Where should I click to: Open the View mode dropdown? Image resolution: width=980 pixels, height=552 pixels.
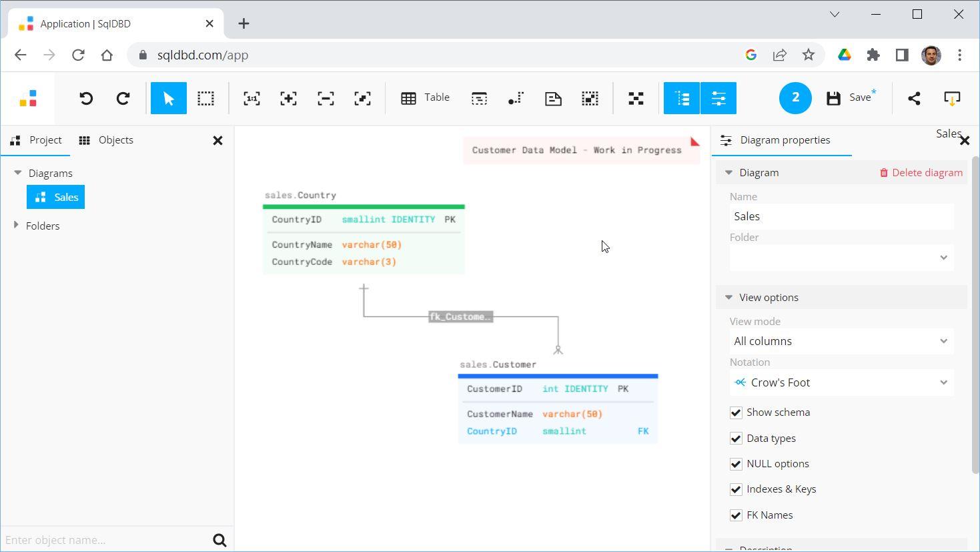click(842, 341)
